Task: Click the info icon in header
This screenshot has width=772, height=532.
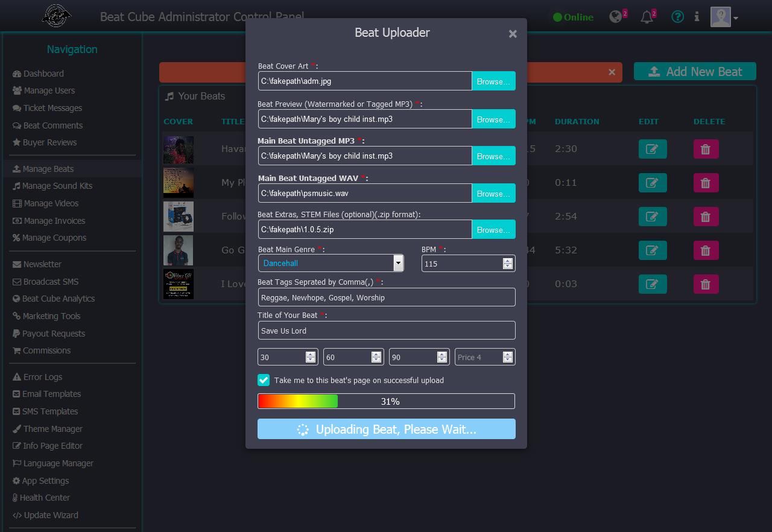Action: click(x=697, y=17)
